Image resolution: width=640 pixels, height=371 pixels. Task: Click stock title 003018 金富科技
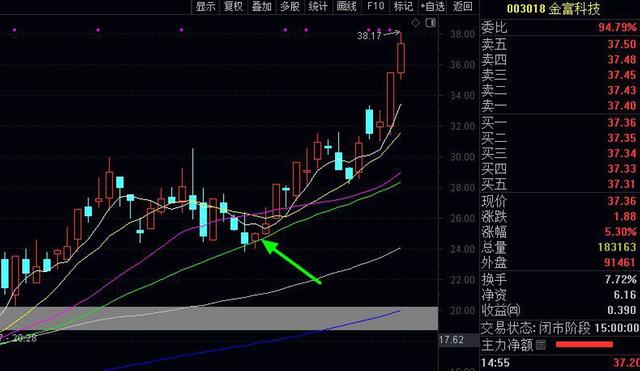pos(553,9)
